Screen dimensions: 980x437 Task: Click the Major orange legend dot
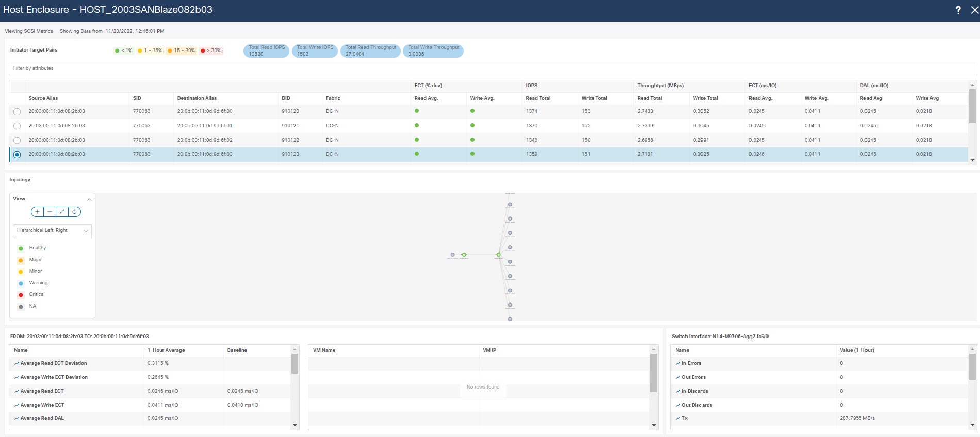click(x=21, y=260)
